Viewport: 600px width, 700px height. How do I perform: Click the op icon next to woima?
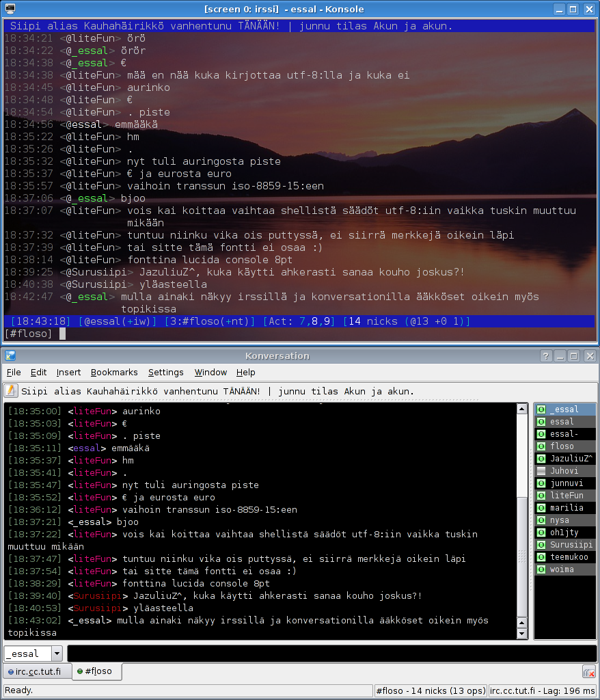point(541,569)
